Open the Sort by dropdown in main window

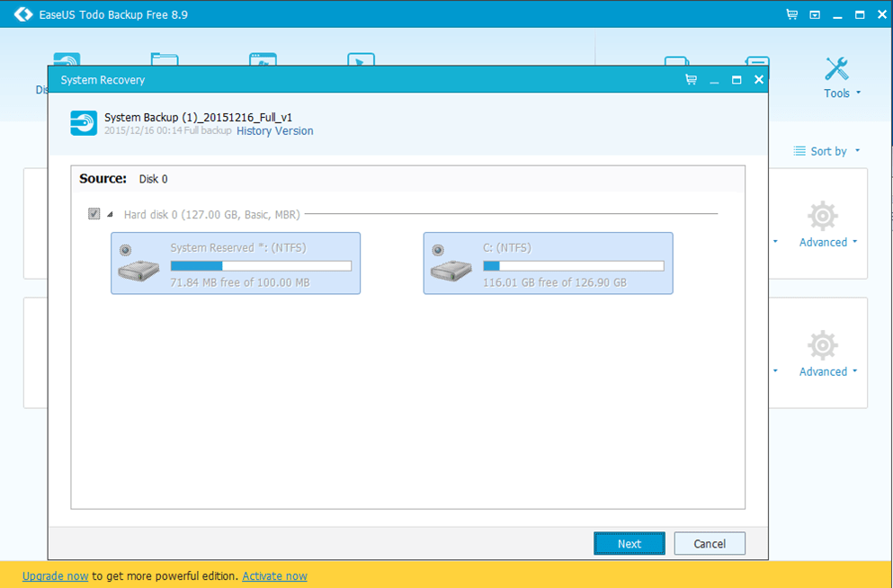(827, 151)
